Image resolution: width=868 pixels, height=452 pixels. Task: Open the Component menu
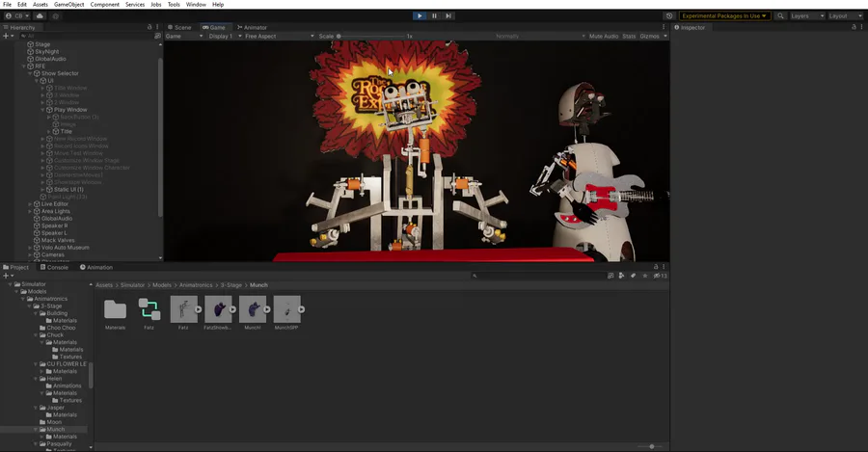(104, 5)
